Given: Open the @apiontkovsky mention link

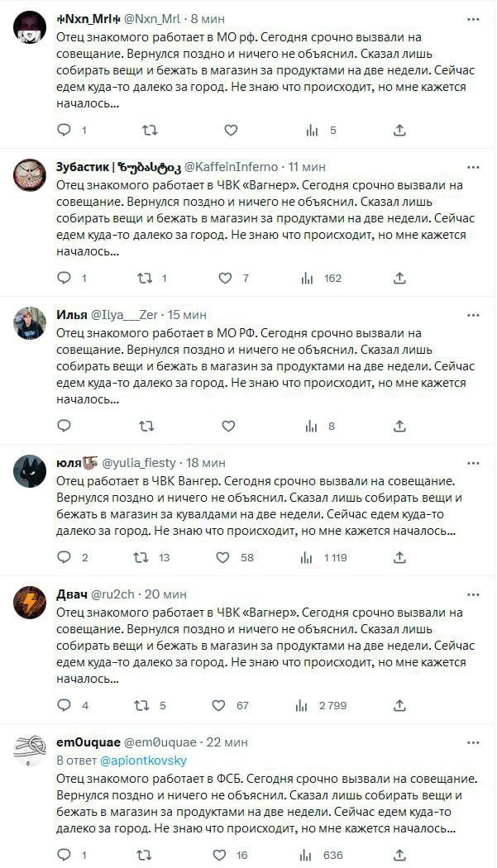Looking at the screenshot, I should click(144, 760).
